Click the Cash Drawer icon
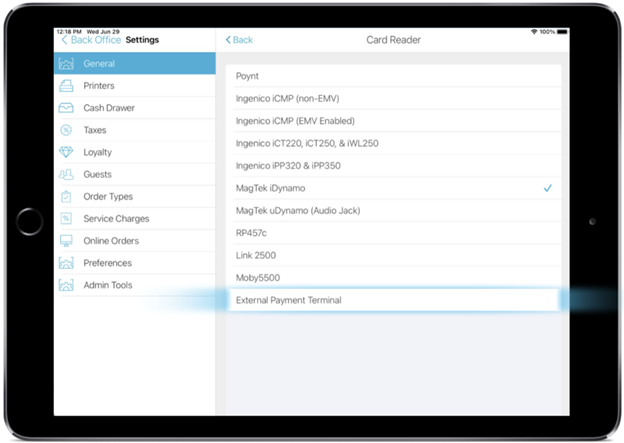Viewport: 624px width, 443px height. (x=66, y=108)
